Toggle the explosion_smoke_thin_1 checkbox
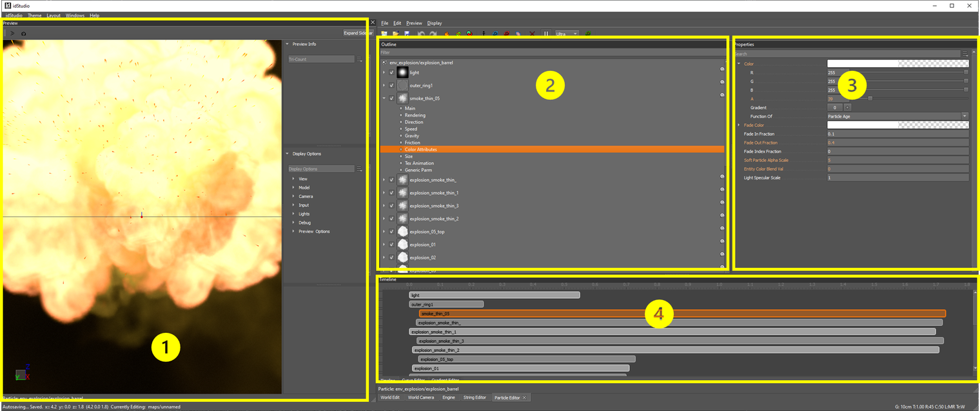The width and height of the screenshot is (980, 411). tap(391, 193)
